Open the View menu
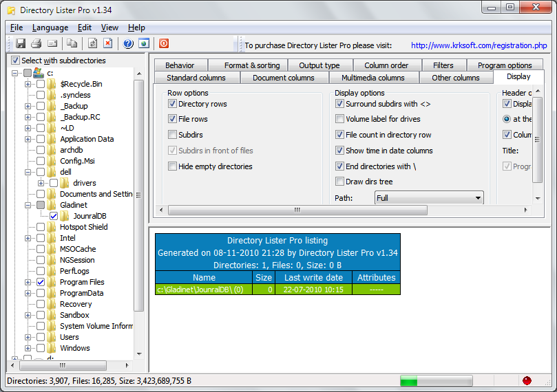 coord(109,28)
